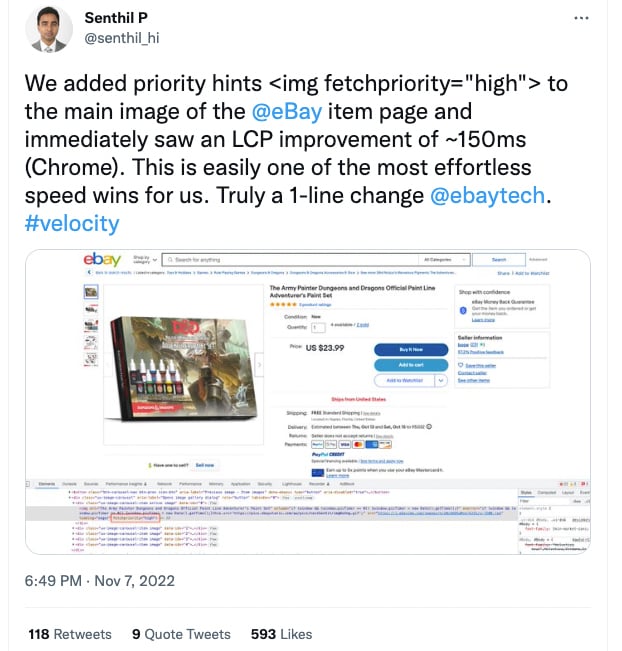This screenshot has width=622, height=651.
Task: Click the magnifier icon in eBay search box
Action: (170, 260)
